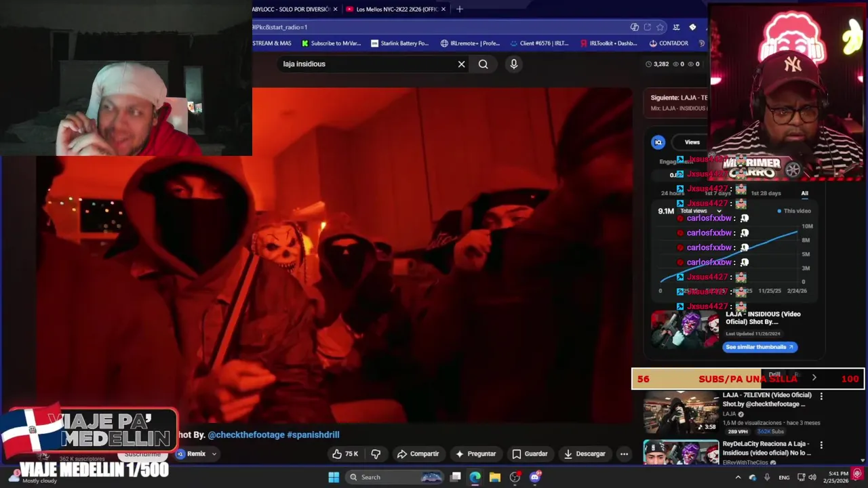This screenshot has height=488, width=868.
Task: Open the ENG language indicator
Action: tap(784, 477)
